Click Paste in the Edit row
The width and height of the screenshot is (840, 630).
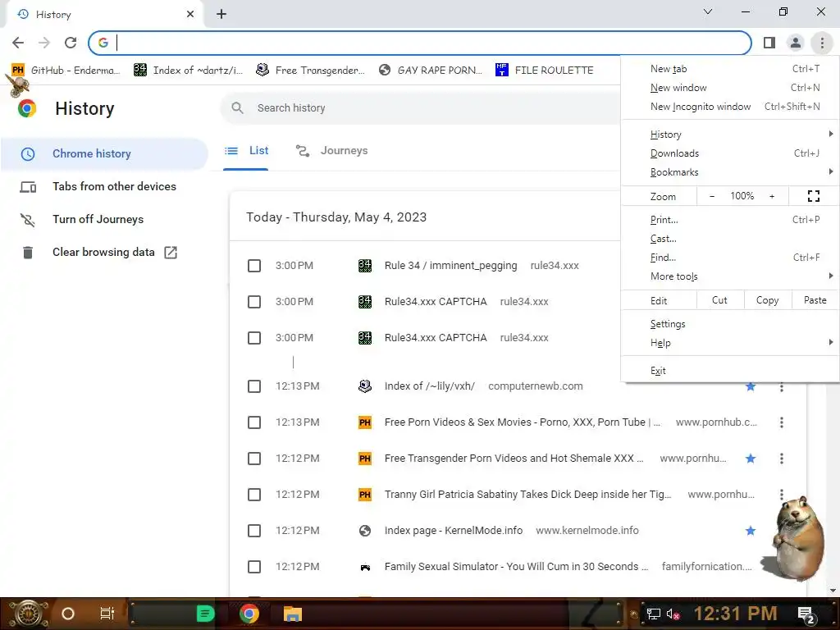click(x=815, y=300)
